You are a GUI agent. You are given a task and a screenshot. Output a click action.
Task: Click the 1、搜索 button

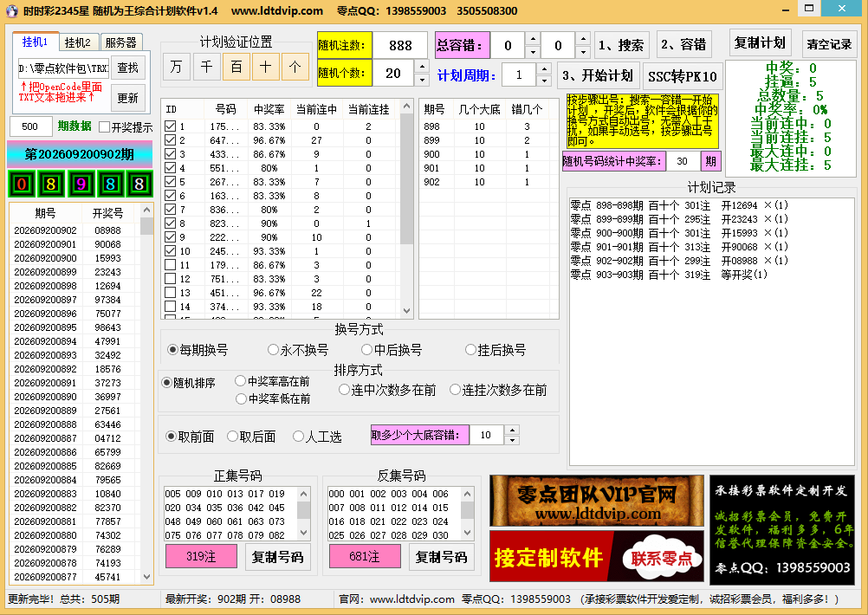[621, 45]
